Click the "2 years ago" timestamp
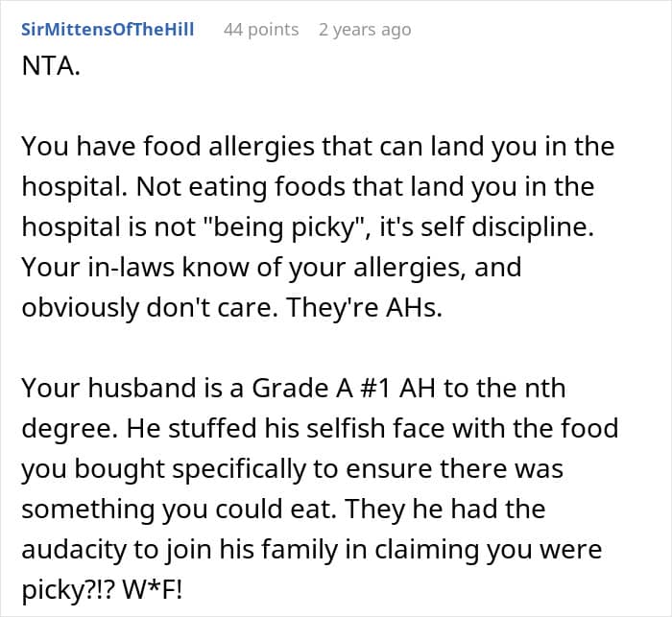The width and height of the screenshot is (672, 617). (x=365, y=30)
